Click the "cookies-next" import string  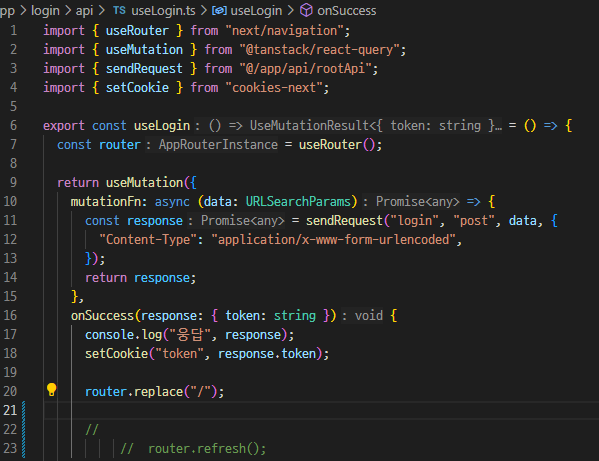click(274, 88)
